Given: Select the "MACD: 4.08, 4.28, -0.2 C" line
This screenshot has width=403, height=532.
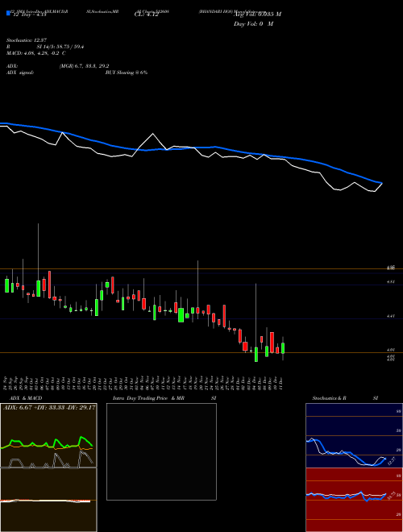Looking at the screenshot, I should click(x=36, y=53).
